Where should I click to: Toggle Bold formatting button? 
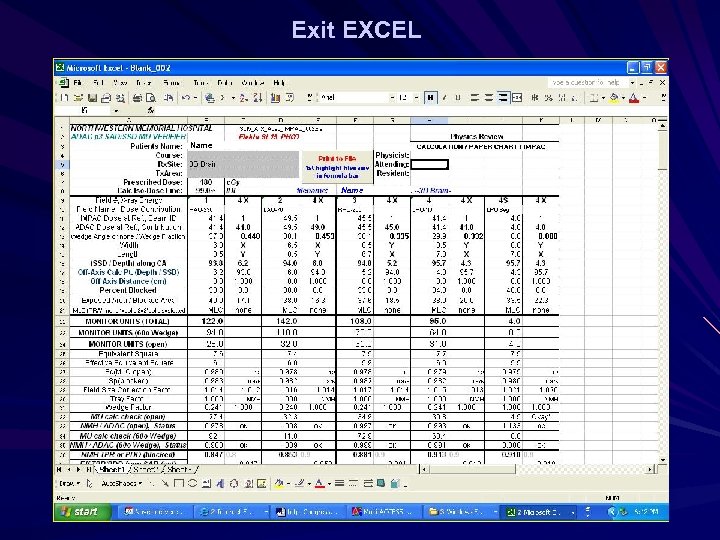click(430, 98)
